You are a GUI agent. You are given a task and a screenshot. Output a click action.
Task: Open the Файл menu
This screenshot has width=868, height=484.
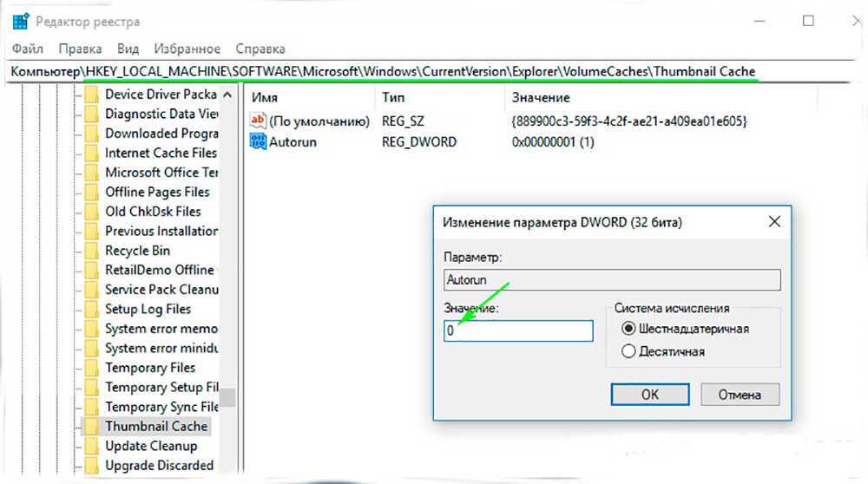coord(28,49)
